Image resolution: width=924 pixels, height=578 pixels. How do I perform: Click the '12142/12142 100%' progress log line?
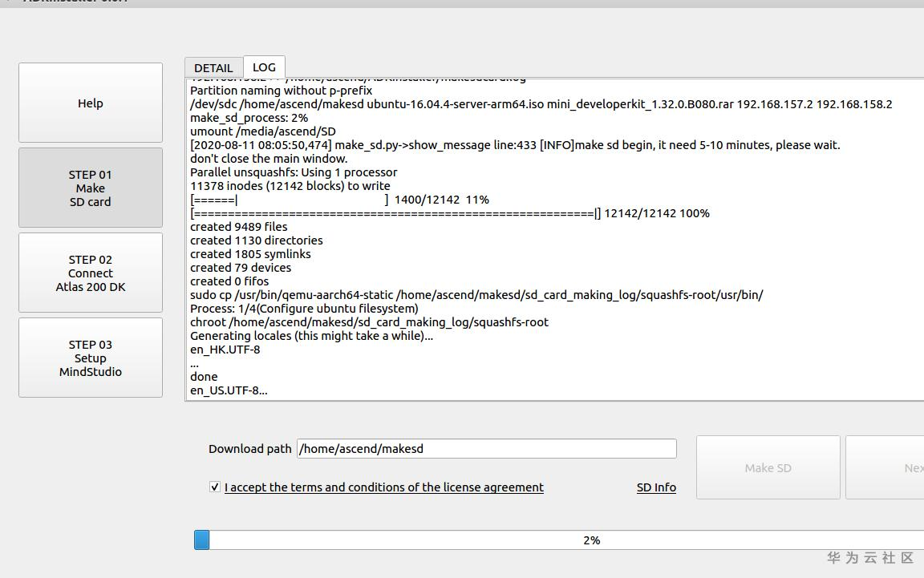click(450, 213)
